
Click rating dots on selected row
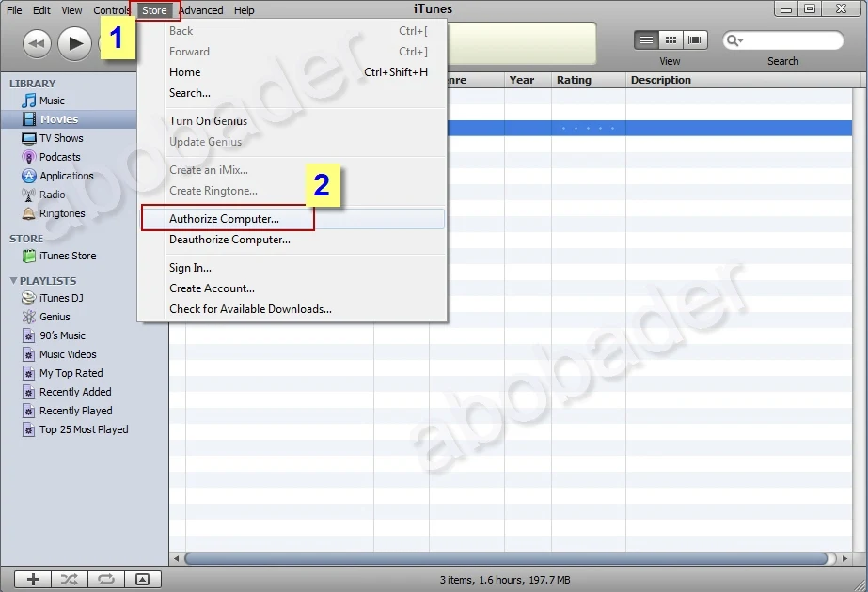click(588, 129)
